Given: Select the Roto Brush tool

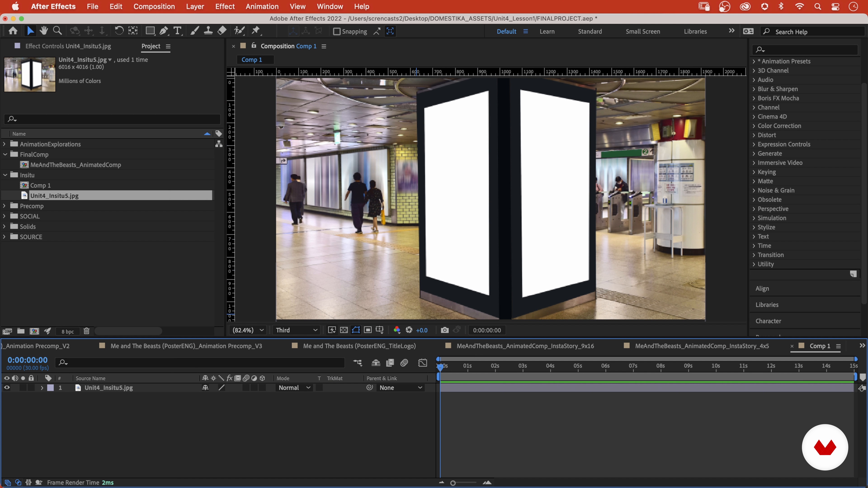Looking at the screenshot, I should coord(239,31).
